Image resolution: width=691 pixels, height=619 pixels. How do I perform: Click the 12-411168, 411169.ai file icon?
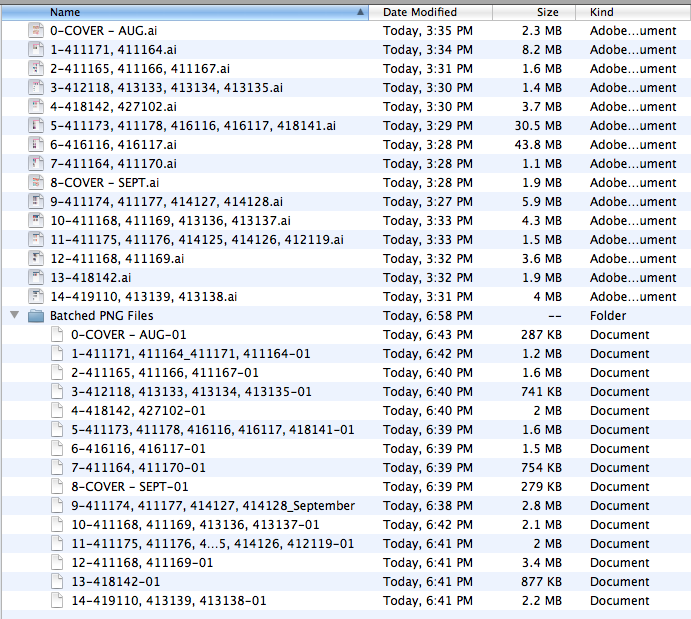click(36, 258)
